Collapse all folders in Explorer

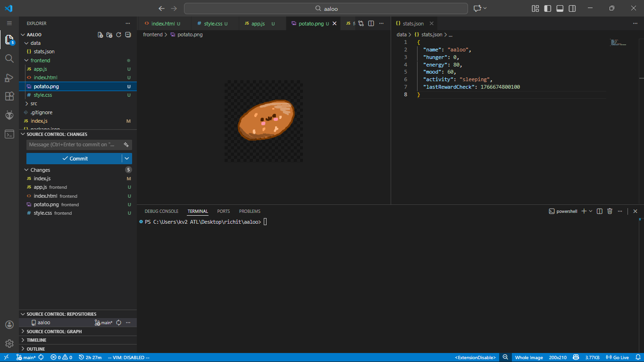coord(128,35)
